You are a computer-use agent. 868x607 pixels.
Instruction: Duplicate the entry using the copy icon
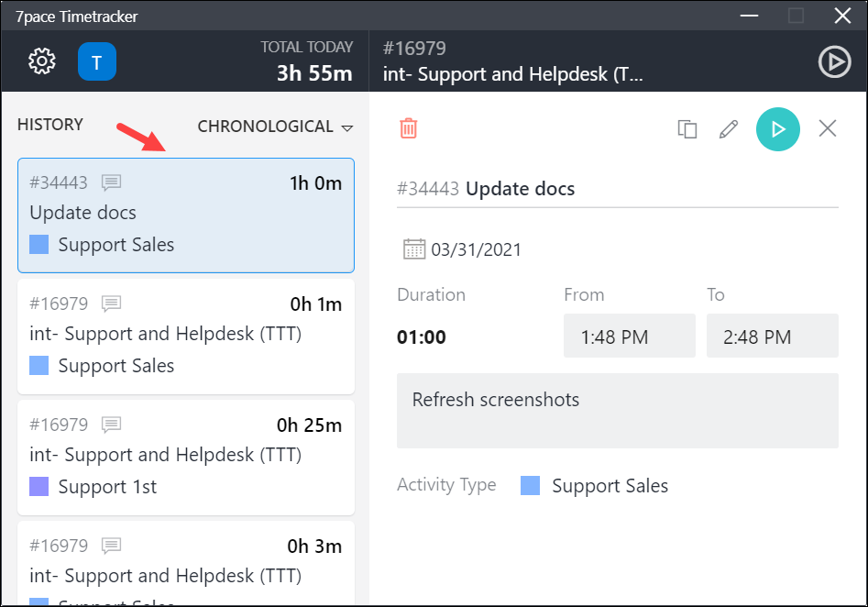687,129
